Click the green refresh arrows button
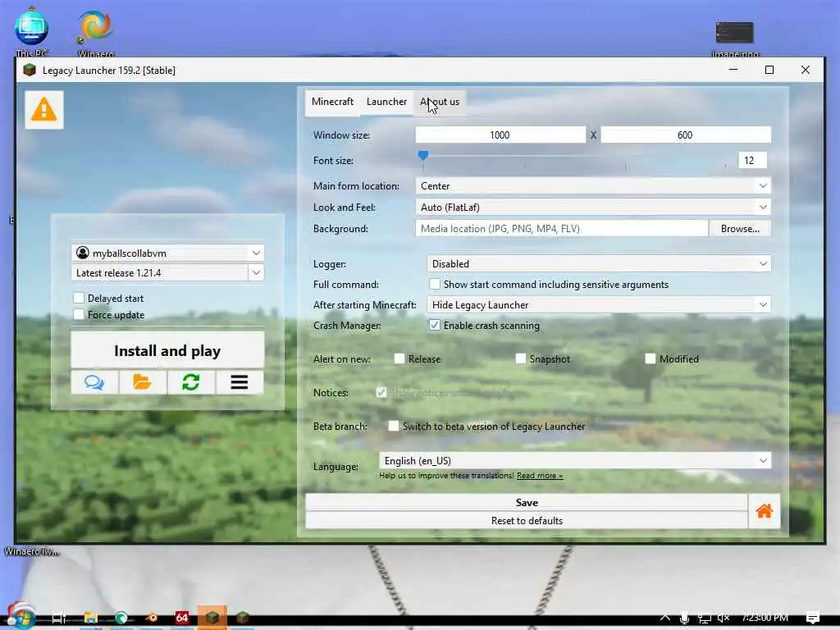Image resolution: width=840 pixels, height=630 pixels. point(190,382)
